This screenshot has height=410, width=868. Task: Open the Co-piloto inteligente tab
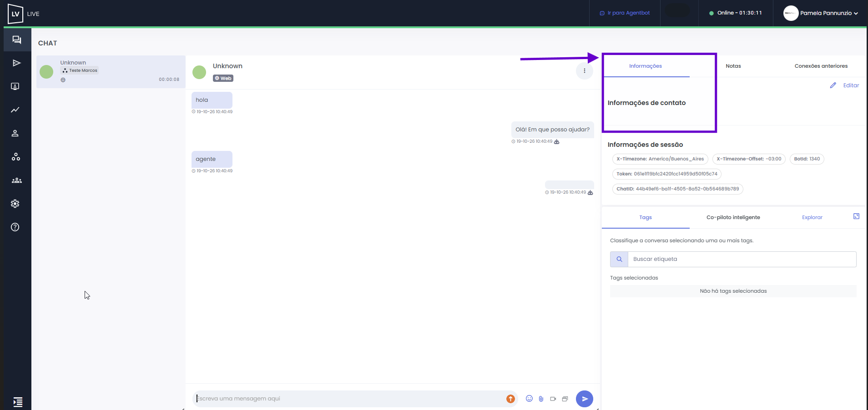[733, 218]
